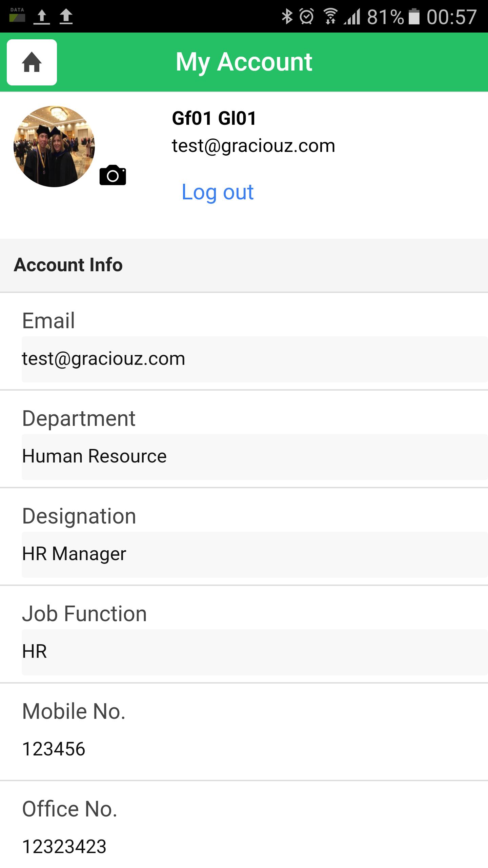Image resolution: width=488 pixels, height=868 pixels.
Task: Click the Log out link
Action: coord(218,192)
